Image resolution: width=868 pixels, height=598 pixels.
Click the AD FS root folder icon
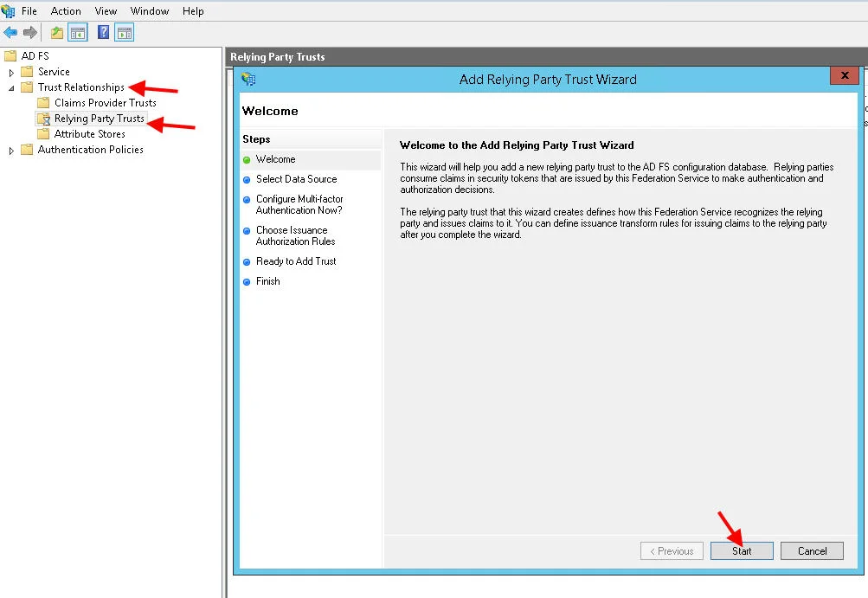click(10, 56)
